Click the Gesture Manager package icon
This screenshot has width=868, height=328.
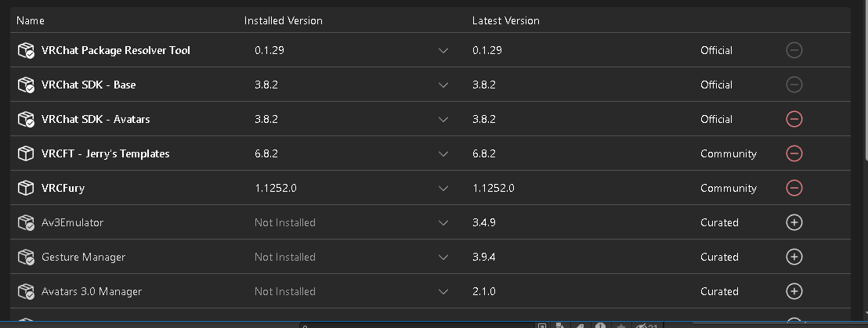[27, 257]
